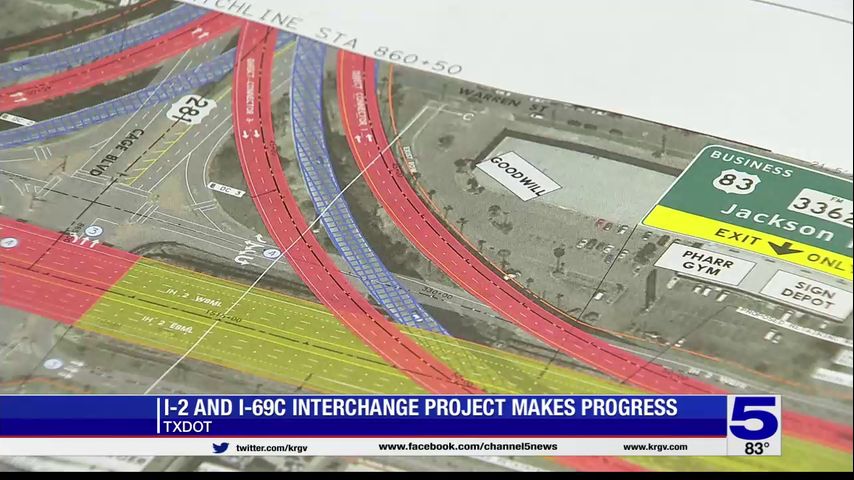This screenshot has width=854, height=480.
Task: Click the circled number 3 marker
Action: (93, 231)
